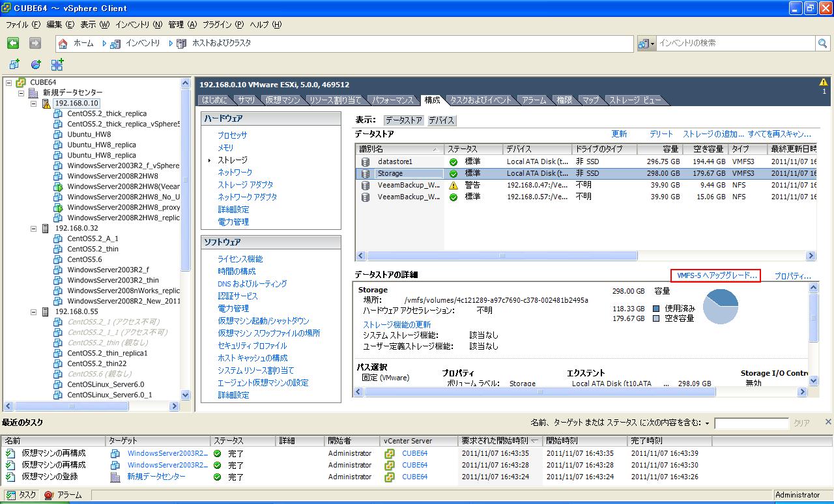The height and width of the screenshot is (504, 834).
Task: Click datacenter icon in task target column
Action: [115, 477]
